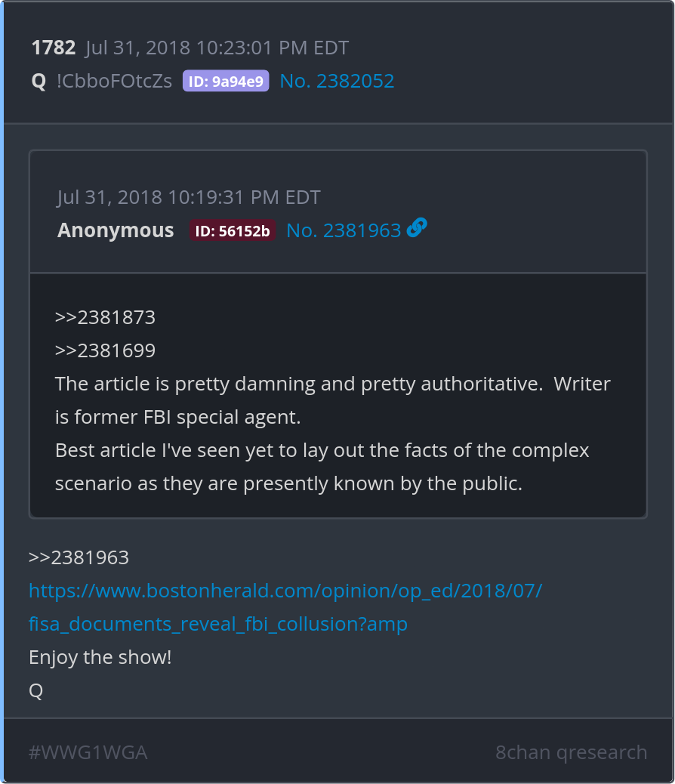Click the maroon ID: 56152b badge
This screenshot has height=784, width=675.
pyautogui.click(x=233, y=230)
